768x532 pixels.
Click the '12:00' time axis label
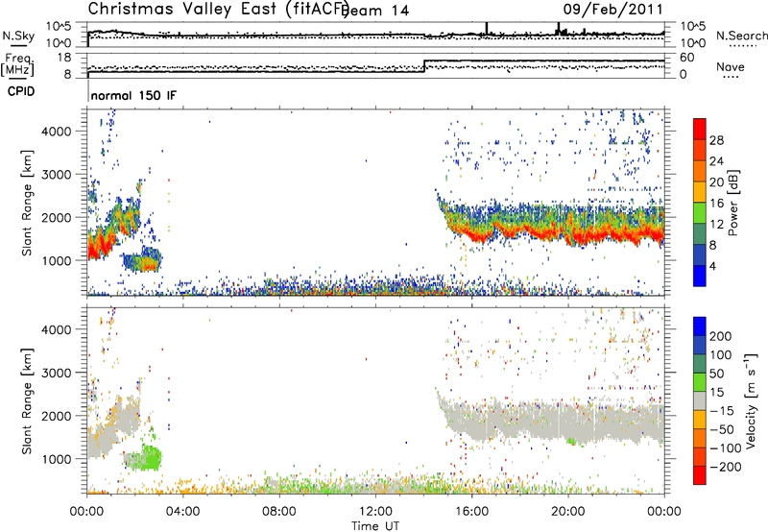375,512
